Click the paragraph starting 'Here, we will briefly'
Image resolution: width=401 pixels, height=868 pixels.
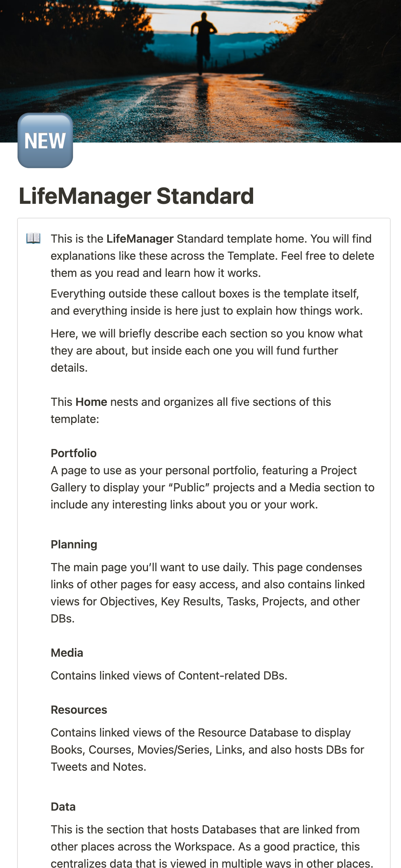tap(207, 351)
